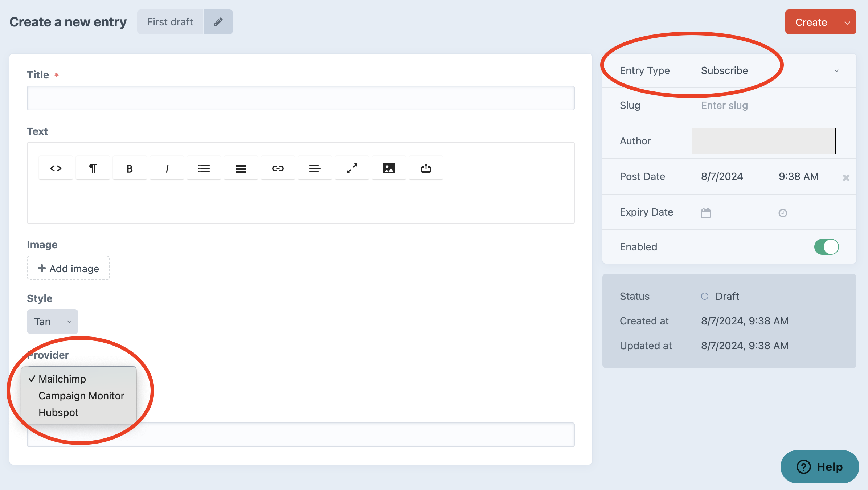Image resolution: width=868 pixels, height=490 pixels.
Task: Clear the Post Date with the X icon
Action: coord(846,177)
